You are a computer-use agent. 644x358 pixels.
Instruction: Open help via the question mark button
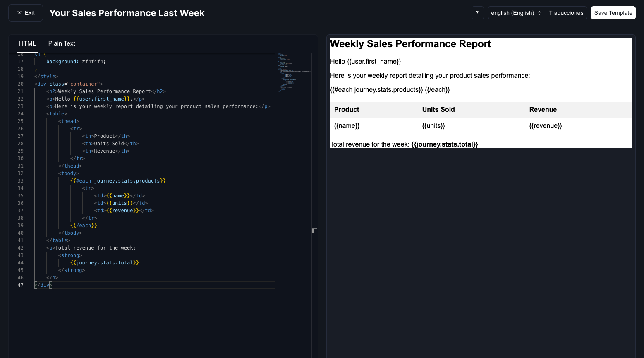pos(477,13)
